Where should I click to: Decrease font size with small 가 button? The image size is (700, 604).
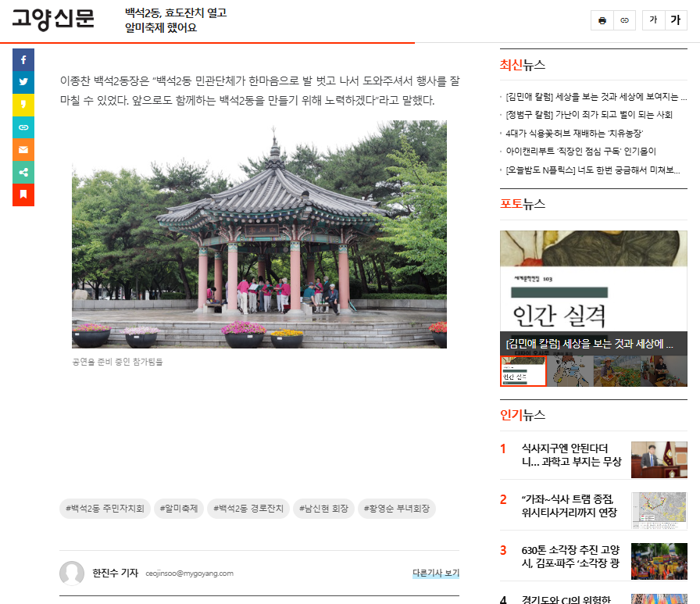pyautogui.click(x=653, y=20)
